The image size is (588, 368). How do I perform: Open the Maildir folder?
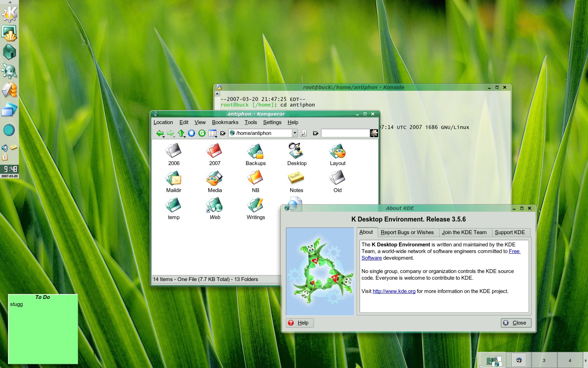[174, 182]
